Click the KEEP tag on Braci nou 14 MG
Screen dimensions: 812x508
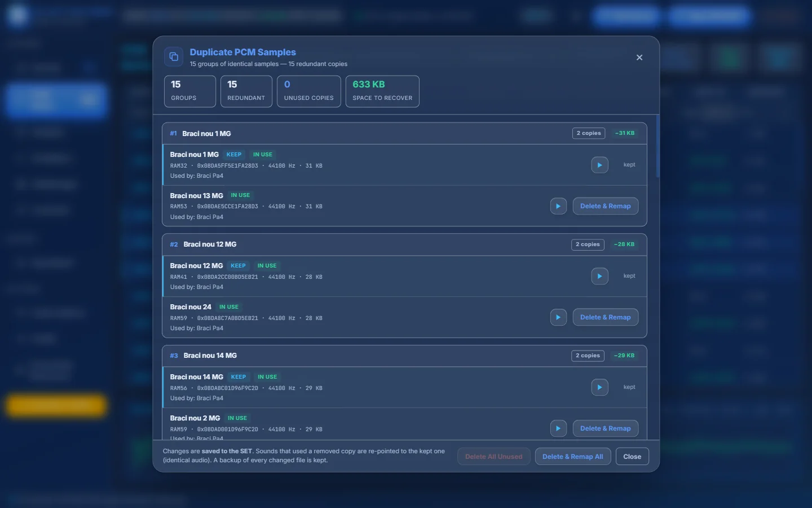239,377
